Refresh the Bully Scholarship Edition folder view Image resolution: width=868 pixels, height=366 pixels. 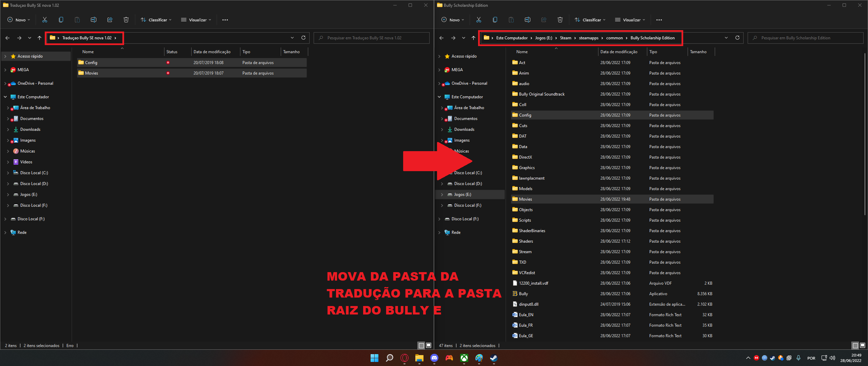pyautogui.click(x=737, y=38)
